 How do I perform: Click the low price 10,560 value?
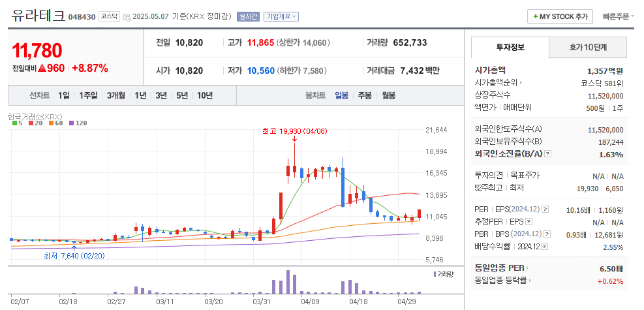(261, 70)
